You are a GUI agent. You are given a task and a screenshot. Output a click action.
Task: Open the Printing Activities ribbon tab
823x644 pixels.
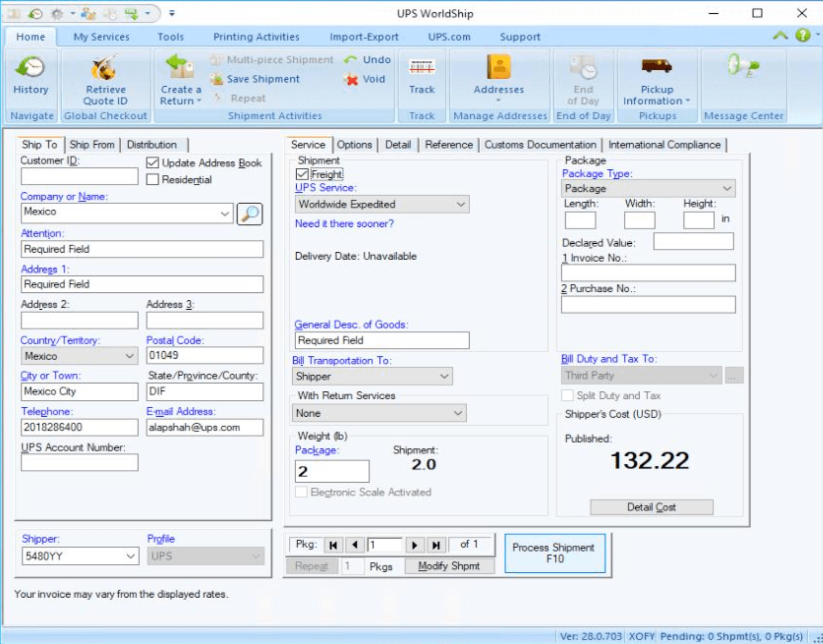(256, 36)
